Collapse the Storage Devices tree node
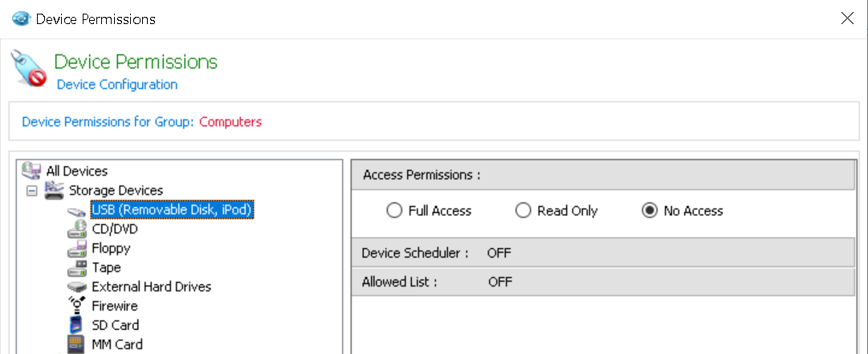Viewport: 868px width, 354px height. click(31, 191)
